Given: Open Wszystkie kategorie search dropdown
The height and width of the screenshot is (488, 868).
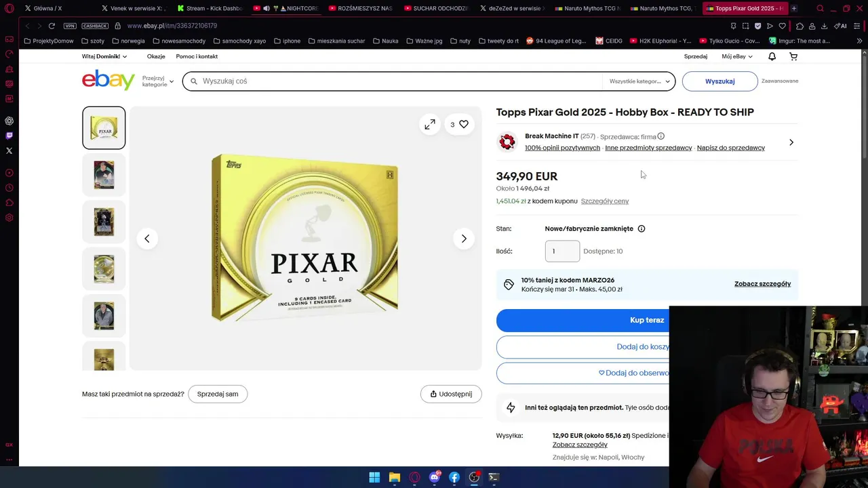Looking at the screenshot, I should 639,81.
